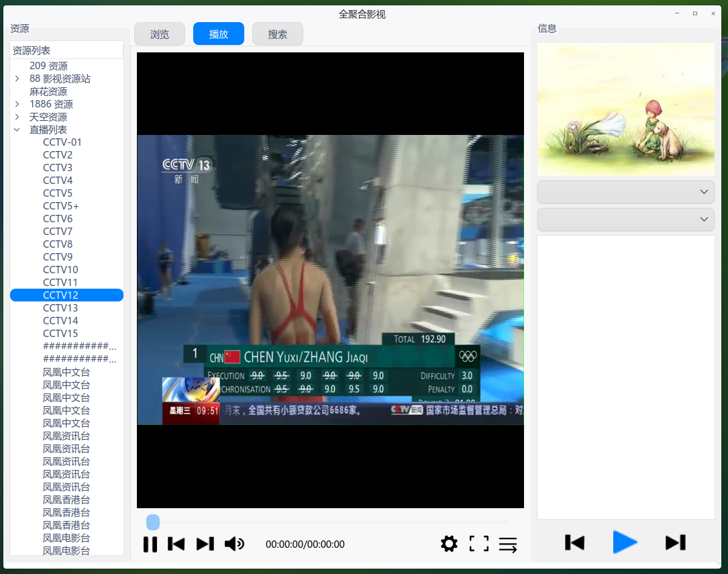Viewport: 728px width, 574px height.
Task: Click the large blue play button in info panel
Action: tap(625, 542)
